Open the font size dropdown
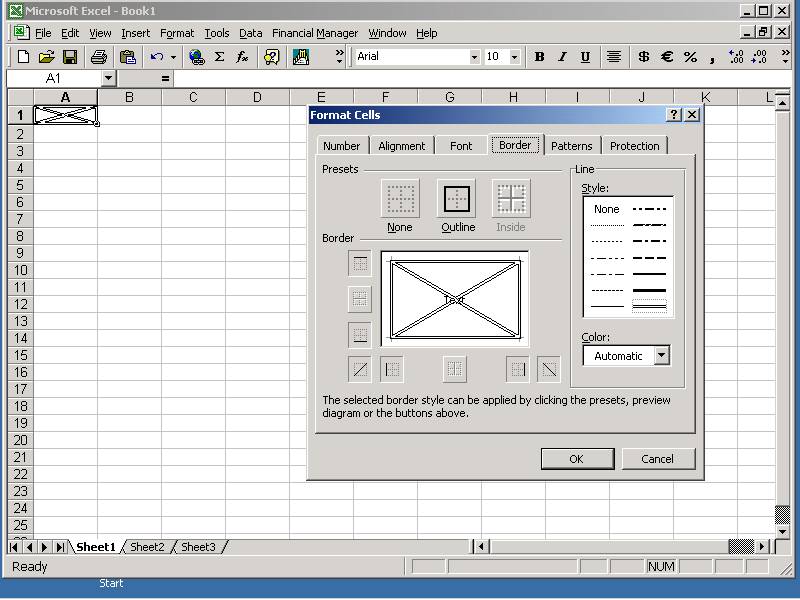 (x=514, y=57)
